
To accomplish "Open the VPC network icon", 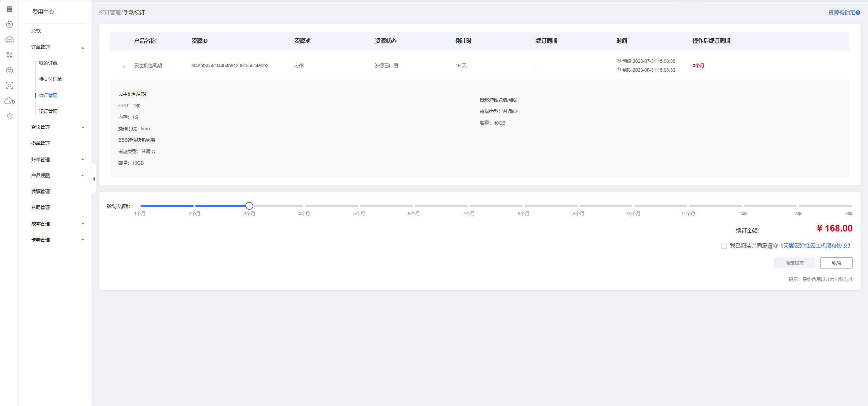I will 9,55.
